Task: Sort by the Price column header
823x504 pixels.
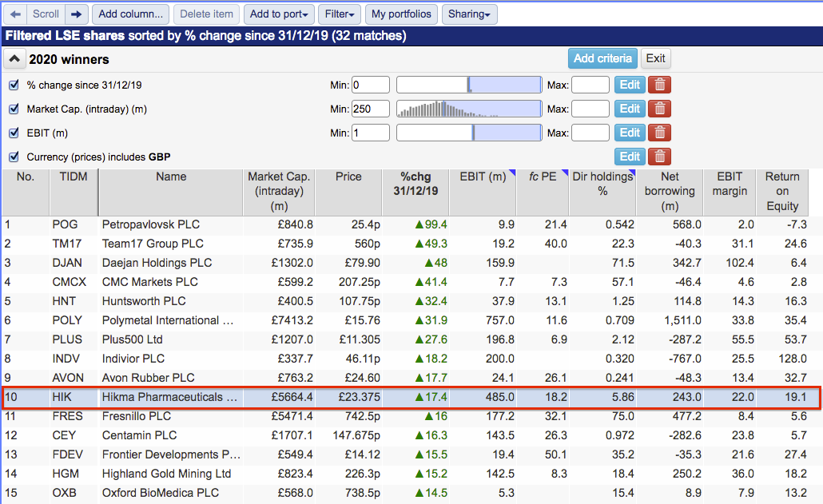Action: pyautogui.click(x=348, y=192)
